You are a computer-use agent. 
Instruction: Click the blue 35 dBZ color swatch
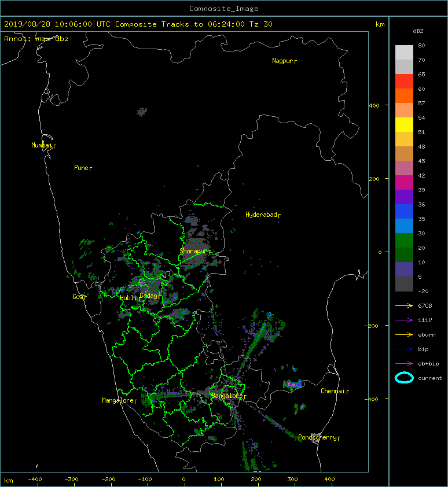tap(404, 212)
